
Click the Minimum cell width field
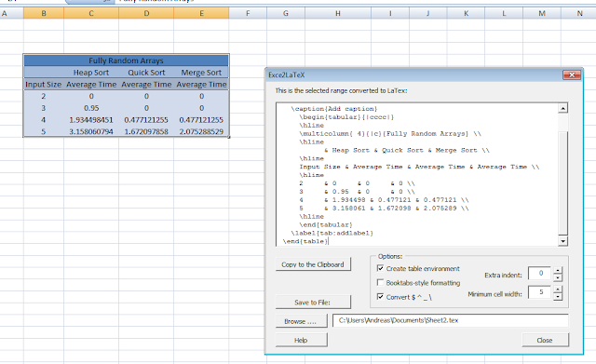click(x=540, y=292)
